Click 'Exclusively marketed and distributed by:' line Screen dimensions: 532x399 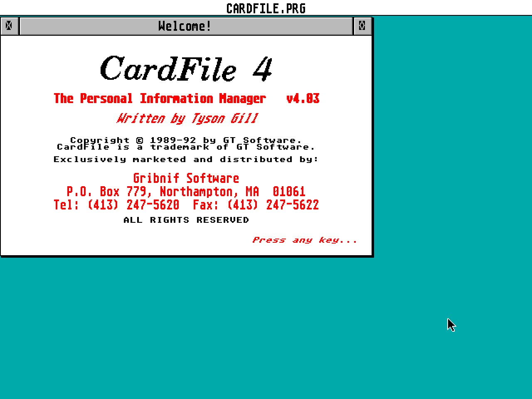[x=186, y=159]
